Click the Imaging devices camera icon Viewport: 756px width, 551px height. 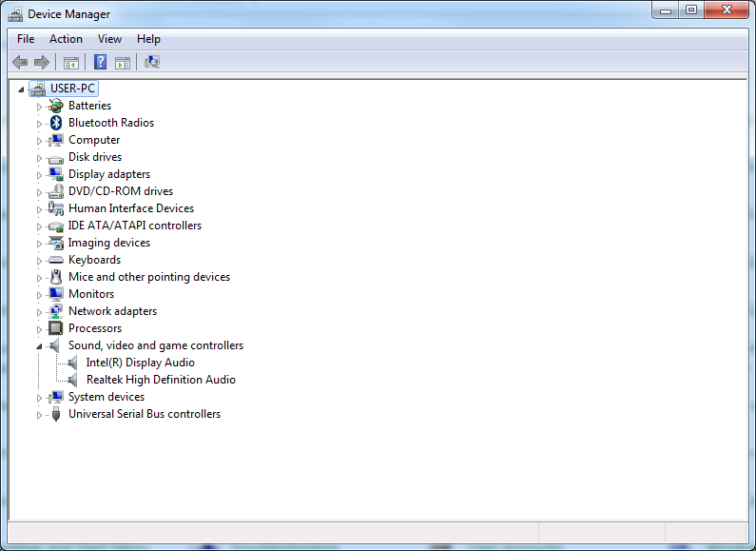56,243
